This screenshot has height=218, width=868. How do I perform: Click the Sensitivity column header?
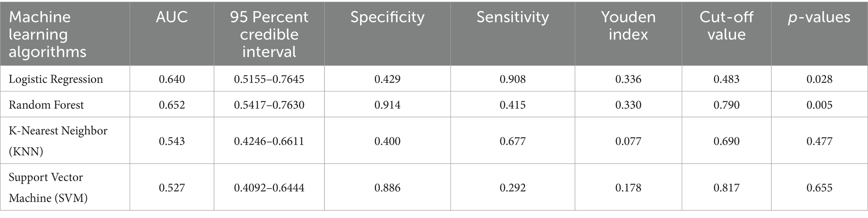coord(512,17)
